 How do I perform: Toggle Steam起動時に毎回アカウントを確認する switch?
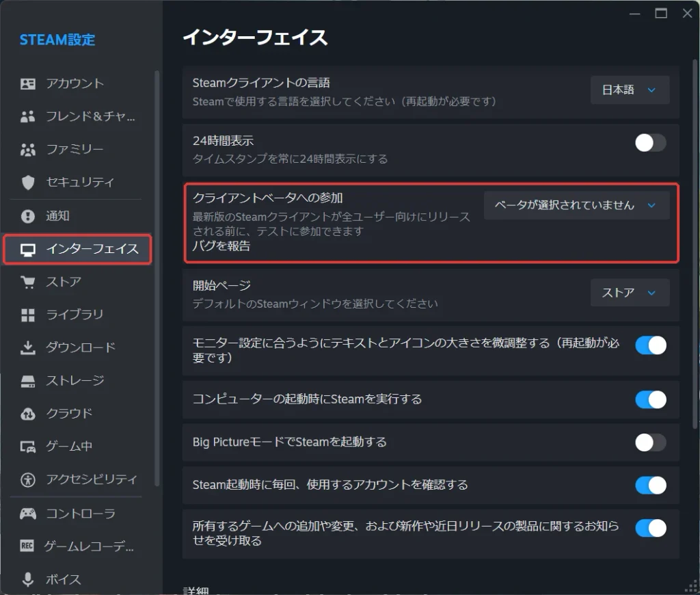(x=651, y=485)
